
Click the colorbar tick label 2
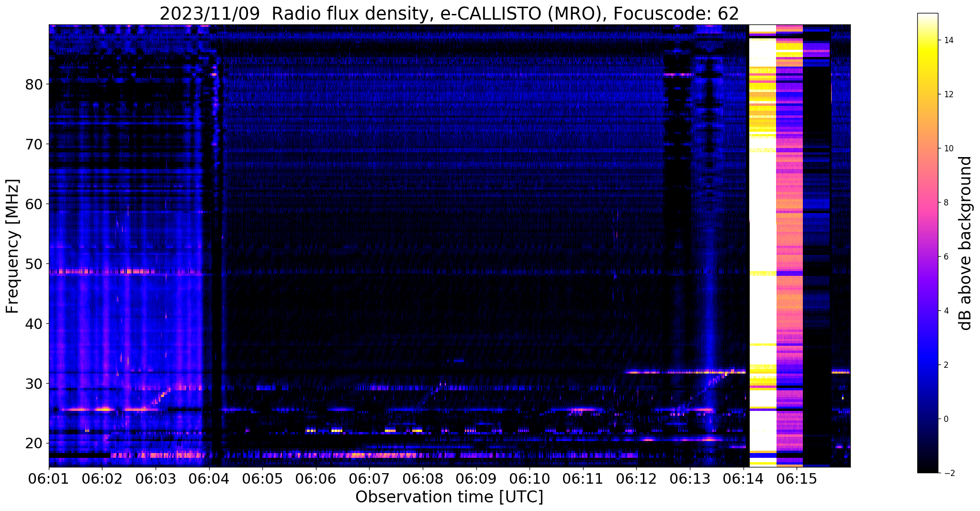click(946, 365)
